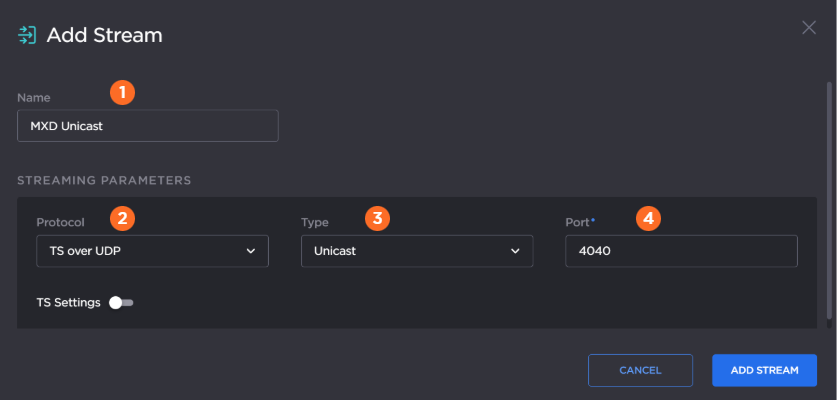Click the orange callout badge number 4

(648, 216)
